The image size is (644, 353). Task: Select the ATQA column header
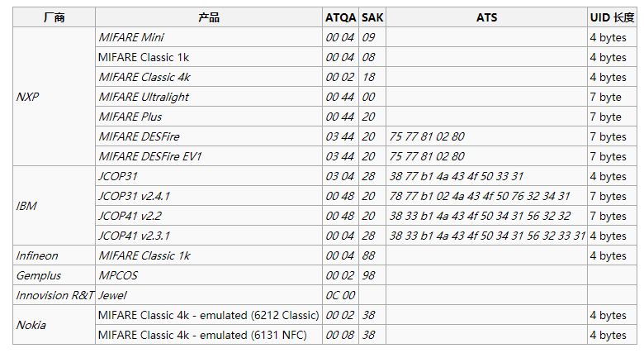[340, 17]
